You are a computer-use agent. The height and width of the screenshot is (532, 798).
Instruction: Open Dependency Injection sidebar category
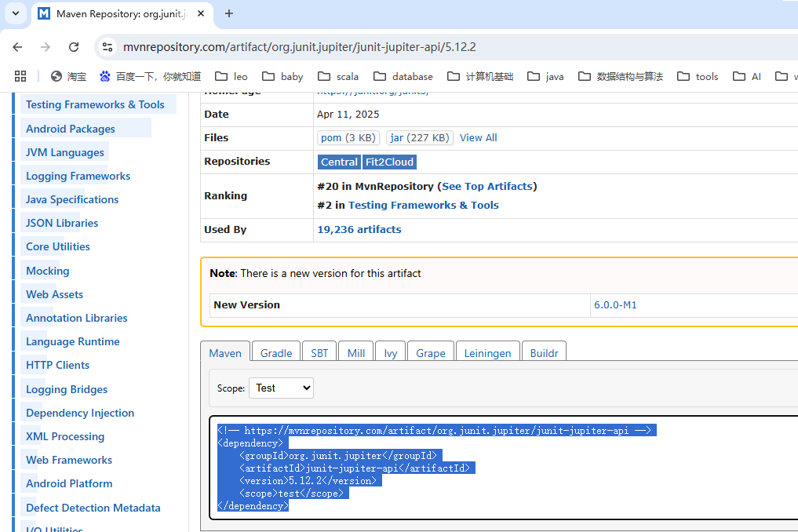(x=80, y=413)
